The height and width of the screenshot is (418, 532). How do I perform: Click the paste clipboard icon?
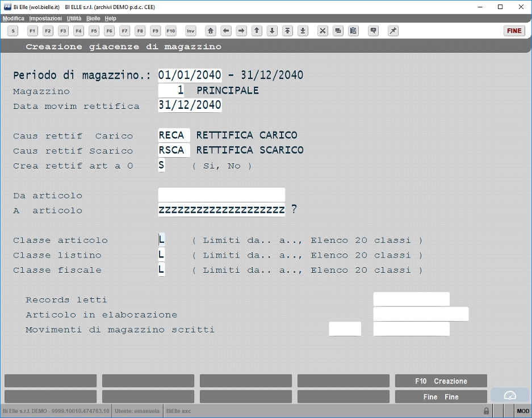click(353, 31)
